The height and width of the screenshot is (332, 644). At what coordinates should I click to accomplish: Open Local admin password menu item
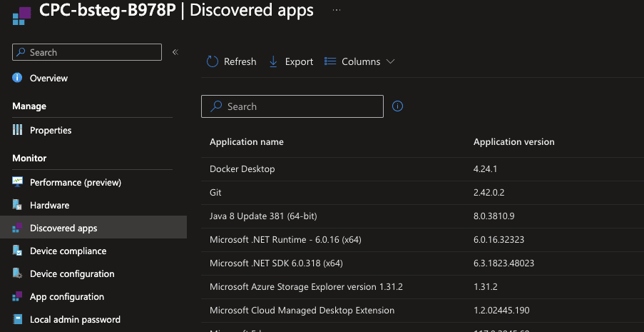[75, 320]
